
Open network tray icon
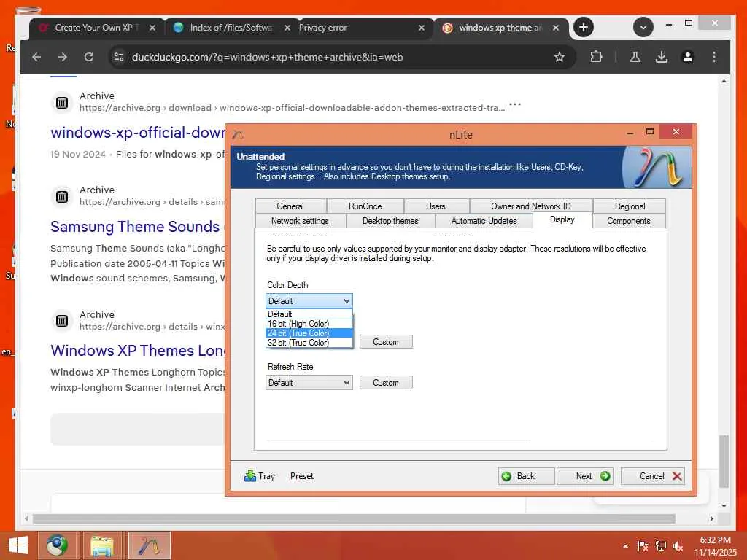coord(661,546)
